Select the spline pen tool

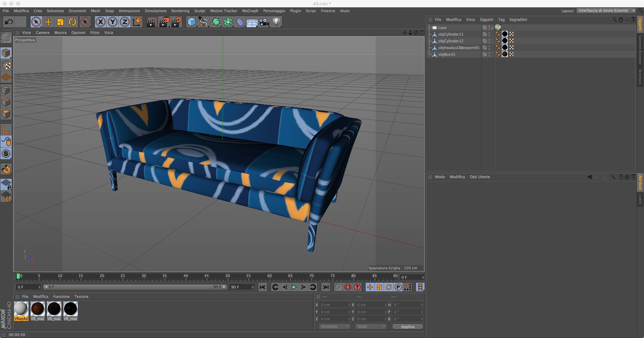204,22
